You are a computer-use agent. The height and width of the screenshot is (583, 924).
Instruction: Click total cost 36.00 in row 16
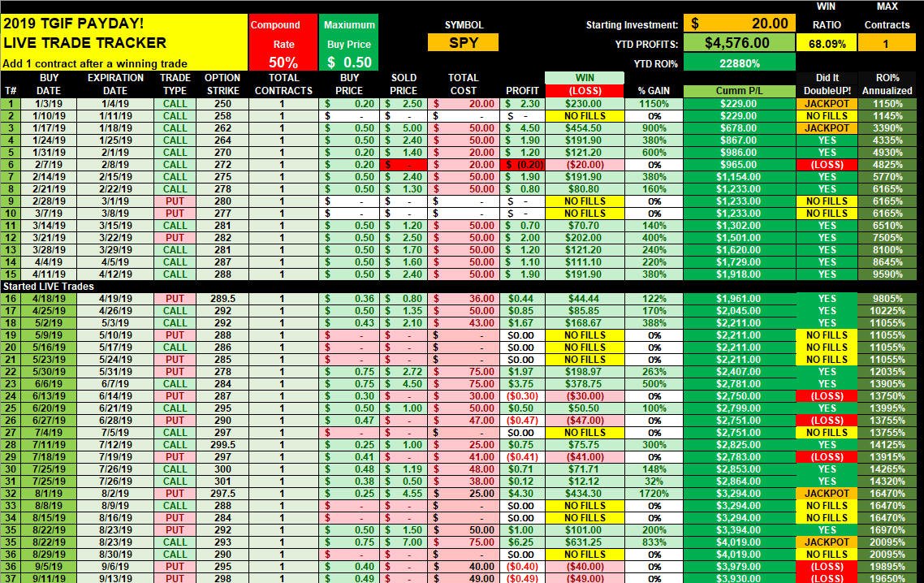(x=463, y=299)
